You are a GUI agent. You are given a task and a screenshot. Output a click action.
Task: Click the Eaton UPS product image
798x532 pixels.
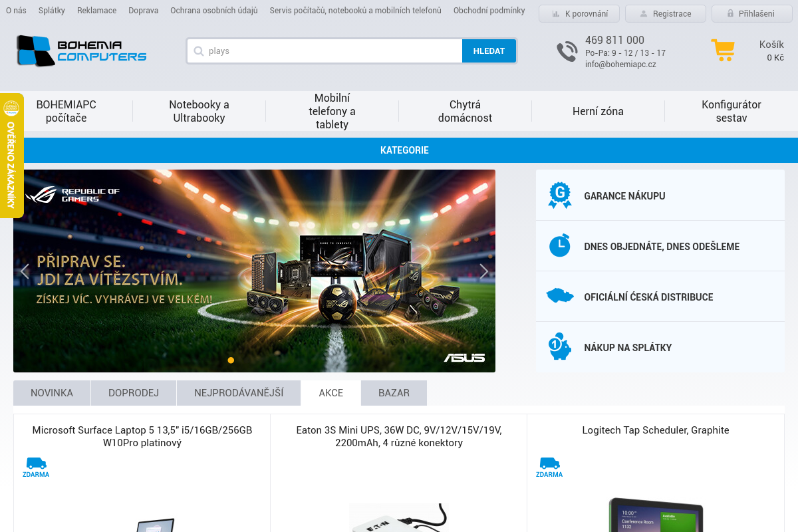coord(399,517)
